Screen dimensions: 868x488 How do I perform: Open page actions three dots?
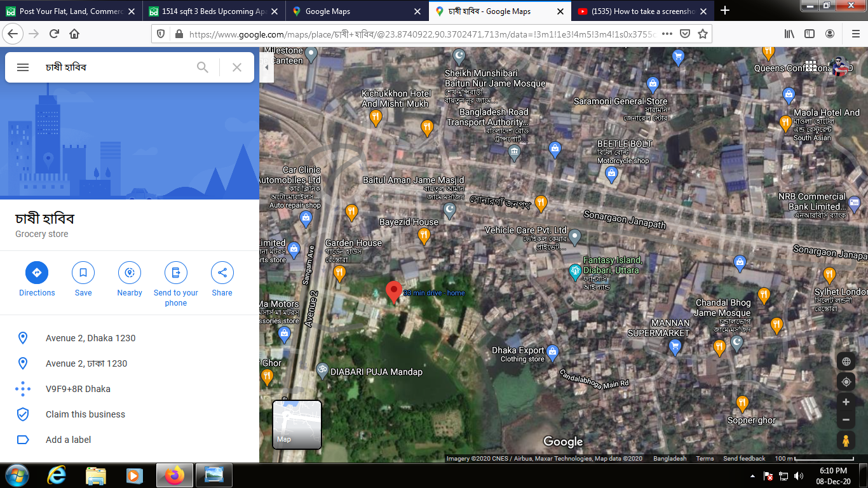667,34
